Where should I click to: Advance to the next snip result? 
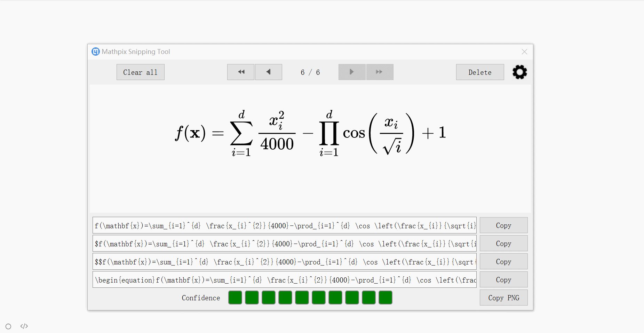pos(352,72)
